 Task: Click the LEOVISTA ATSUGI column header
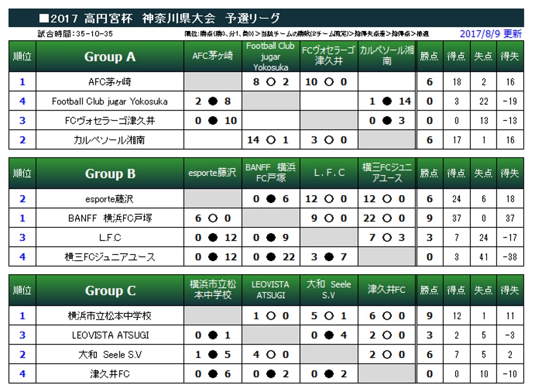coord(271,290)
